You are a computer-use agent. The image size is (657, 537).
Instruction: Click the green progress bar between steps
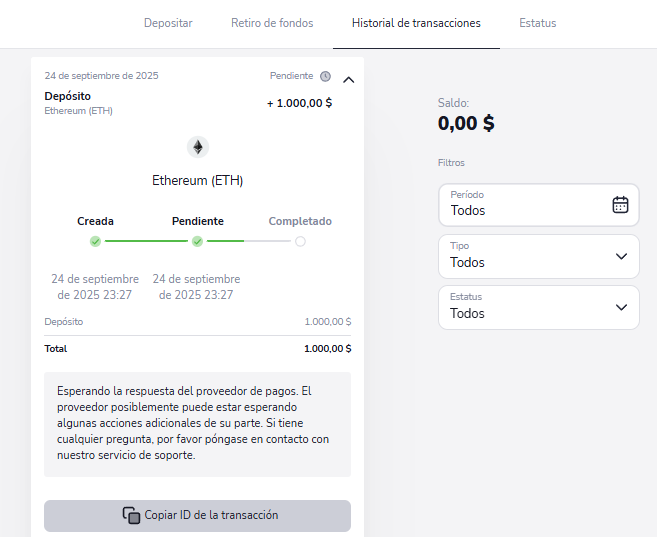[146, 241]
